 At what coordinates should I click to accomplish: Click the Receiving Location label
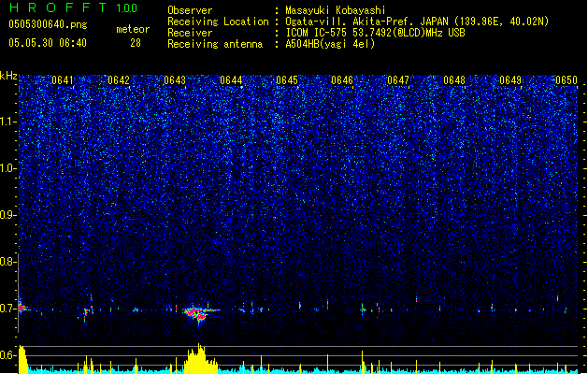coord(218,22)
